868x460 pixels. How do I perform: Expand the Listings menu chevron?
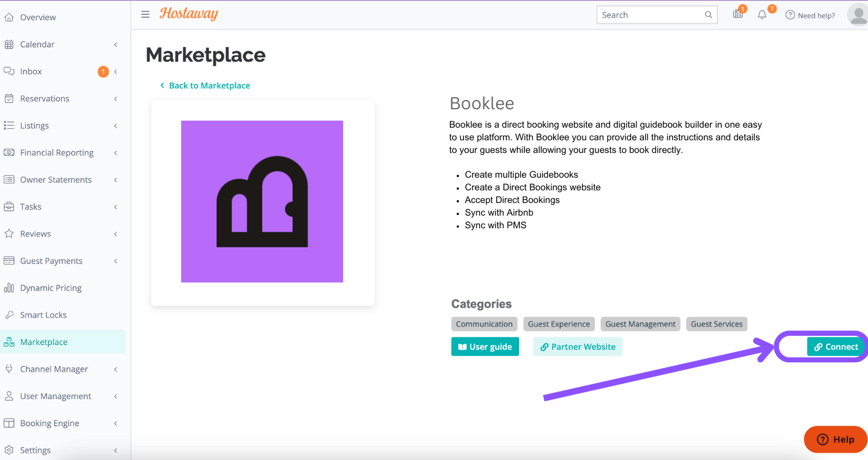116,125
